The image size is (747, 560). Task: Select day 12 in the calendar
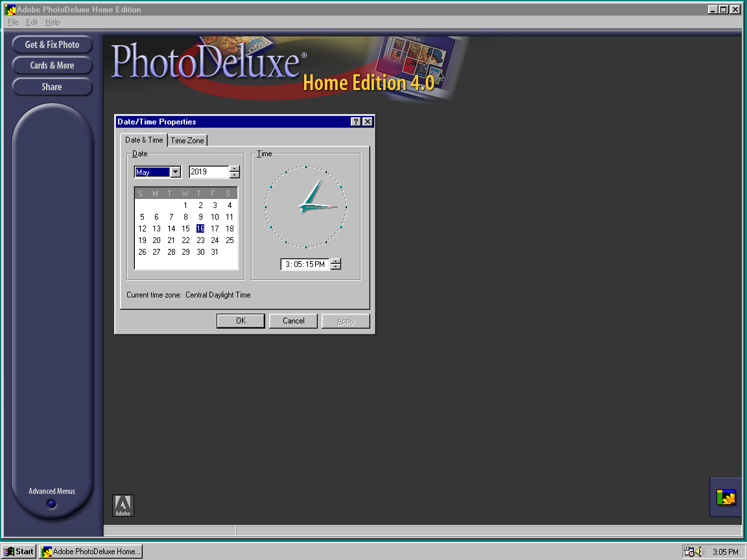pos(142,229)
